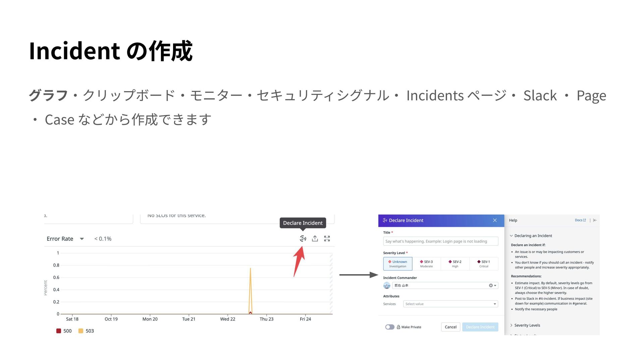Click into the incident Title field
644x362 pixels.
(x=440, y=241)
